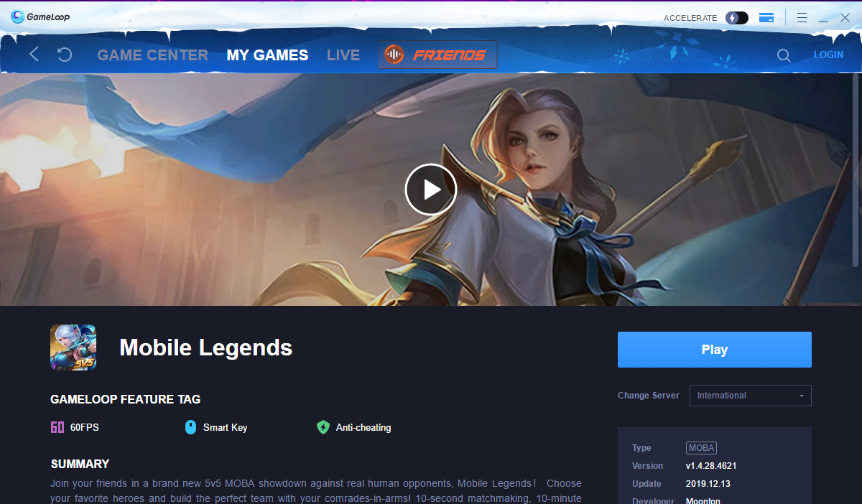Switch to the Game Center tab
The height and width of the screenshot is (504, 862).
click(x=152, y=55)
